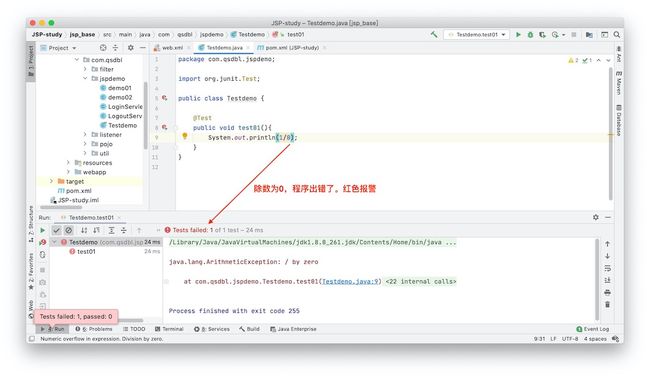Open the Testdemo.test01 run configuration dropdown
Image resolution: width=650 pixels, height=378 pixels.
pyautogui.click(x=477, y=34)
